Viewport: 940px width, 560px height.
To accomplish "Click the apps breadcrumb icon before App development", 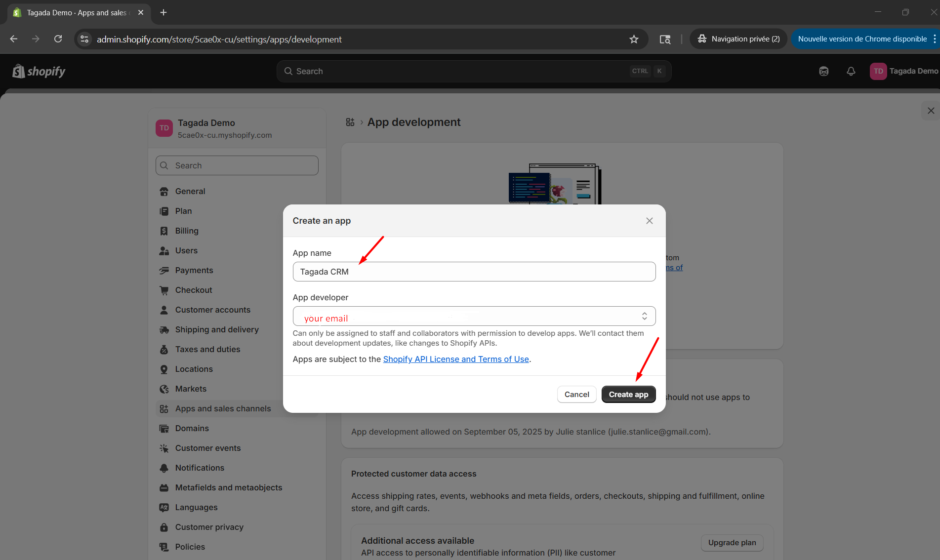I will (x=350, y=122).
